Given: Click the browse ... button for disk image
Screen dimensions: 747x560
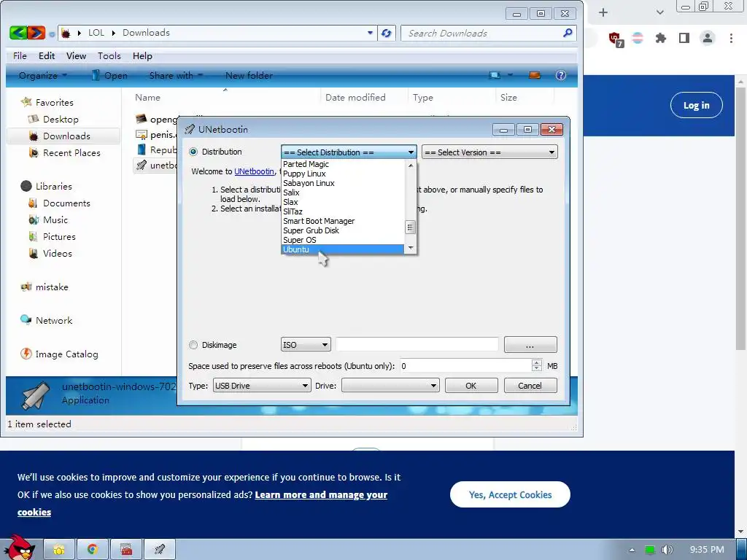Looking at the screenshot, I should (x=530, y=345).
